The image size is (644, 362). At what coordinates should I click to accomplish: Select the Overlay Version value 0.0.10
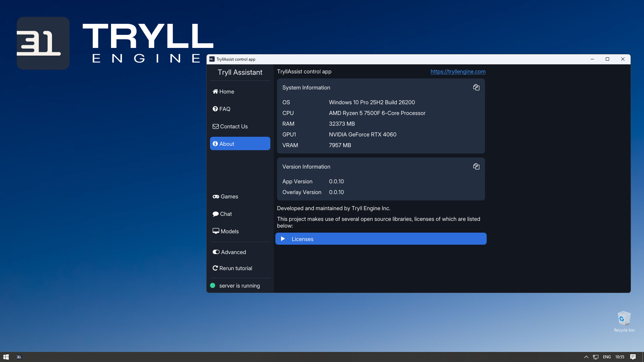[336, 192]
